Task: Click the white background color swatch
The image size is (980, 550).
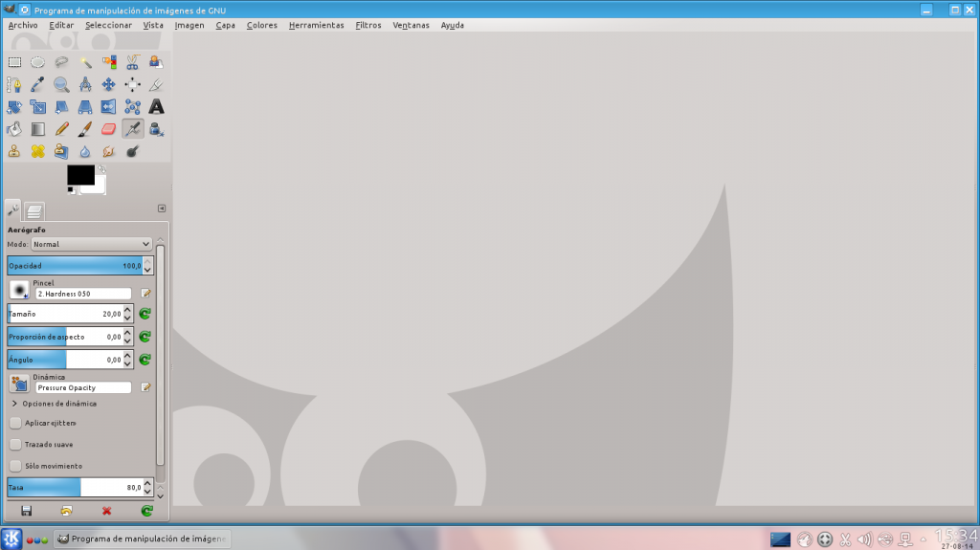Action: (x=98, y=187)
